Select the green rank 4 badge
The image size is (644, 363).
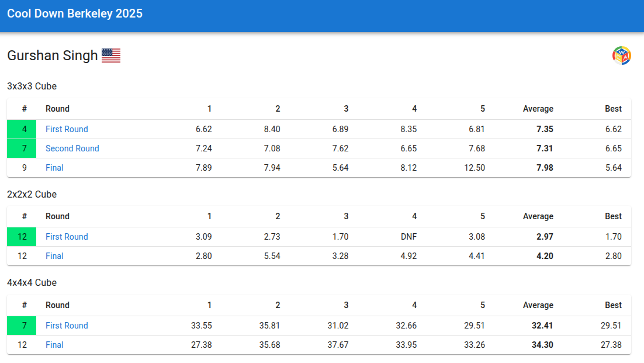(22, 129)
